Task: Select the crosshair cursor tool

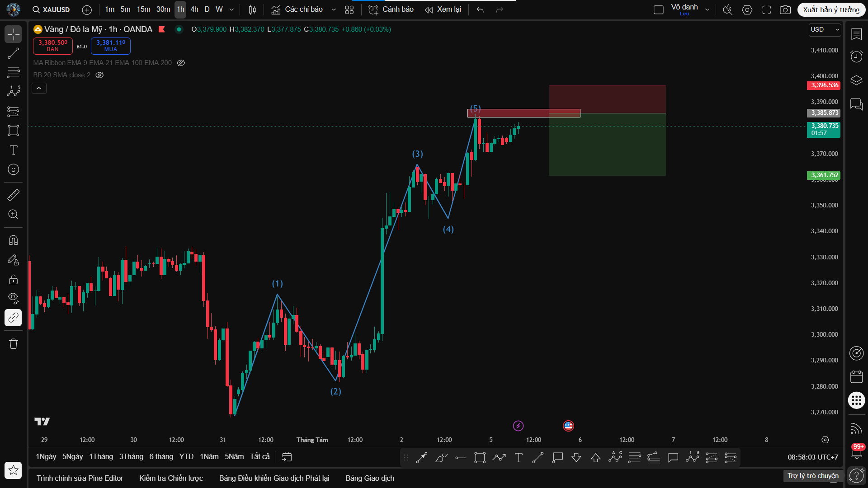Action: 13,34
